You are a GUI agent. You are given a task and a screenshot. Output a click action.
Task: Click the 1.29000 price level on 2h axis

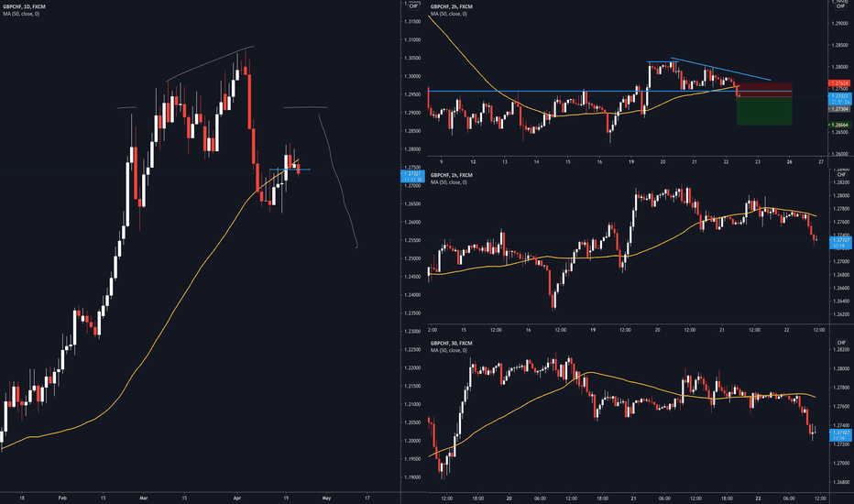pyautogui.click(x=840, y=24)
